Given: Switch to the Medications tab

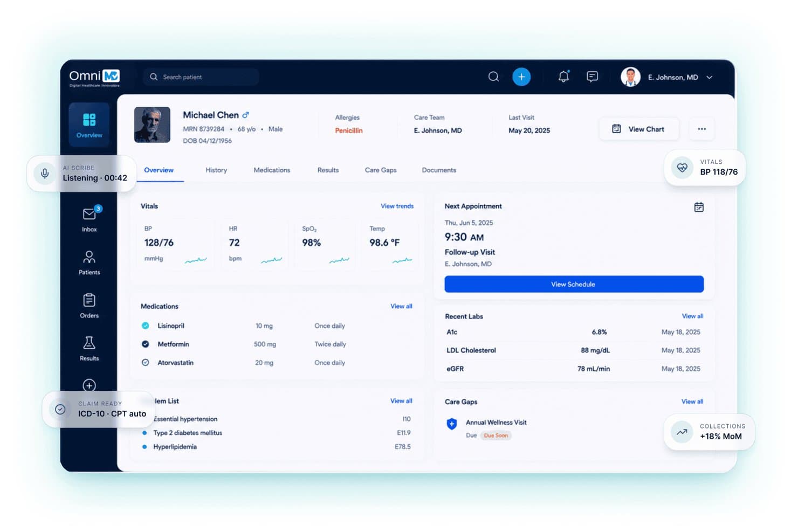Looking at the screenshot, I should point(272,170).
